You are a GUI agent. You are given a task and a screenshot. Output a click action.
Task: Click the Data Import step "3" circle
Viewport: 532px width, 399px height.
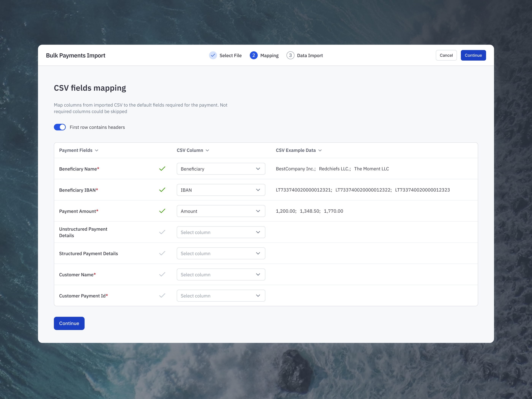click(x=290, y=55)
